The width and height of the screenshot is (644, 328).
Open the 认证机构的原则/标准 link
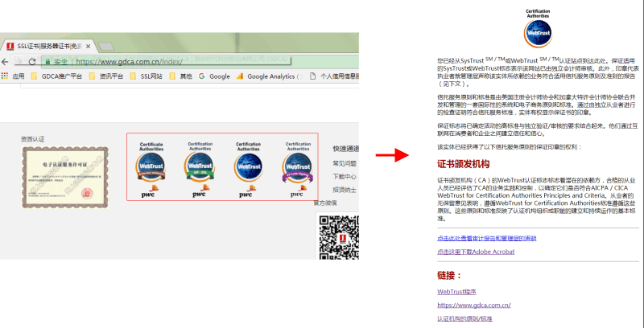point(464,318)
